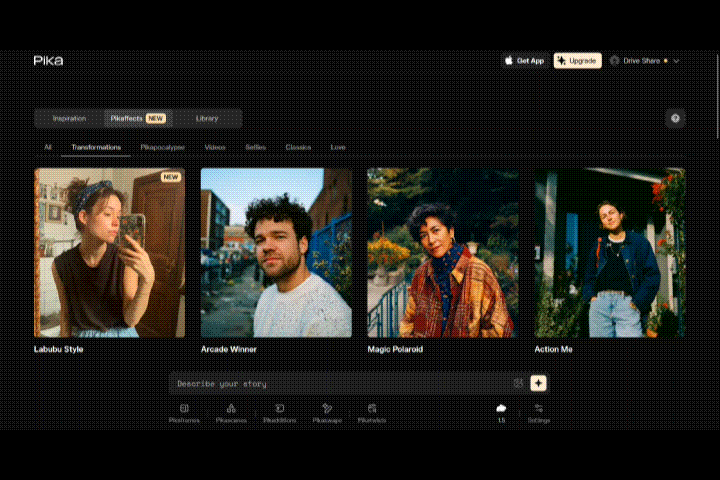The height and width of the screenshot is (480, 720).
Task: Switch to the Inspiration tab
Action: (x=69, y=119)
